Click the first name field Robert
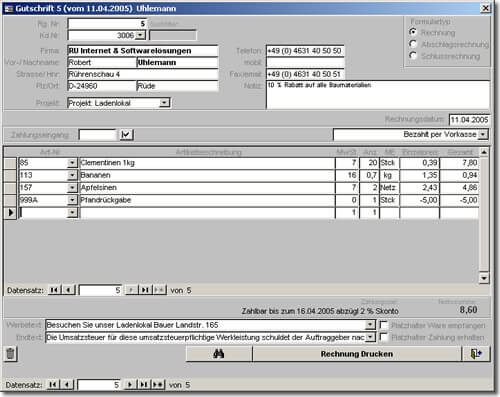Viewport: 500px width, 397px height. click(x=102, y=62)
